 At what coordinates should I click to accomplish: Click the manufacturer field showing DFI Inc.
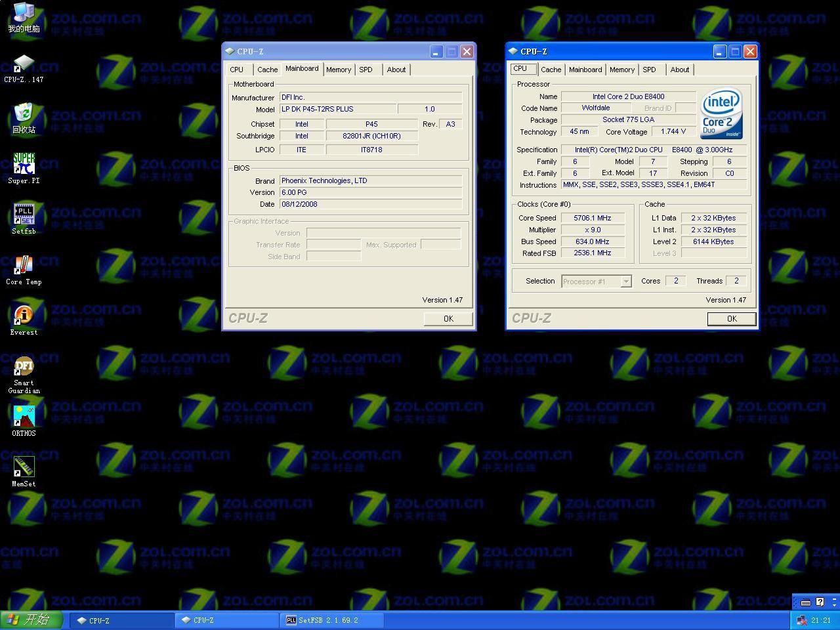pos(371,97)
